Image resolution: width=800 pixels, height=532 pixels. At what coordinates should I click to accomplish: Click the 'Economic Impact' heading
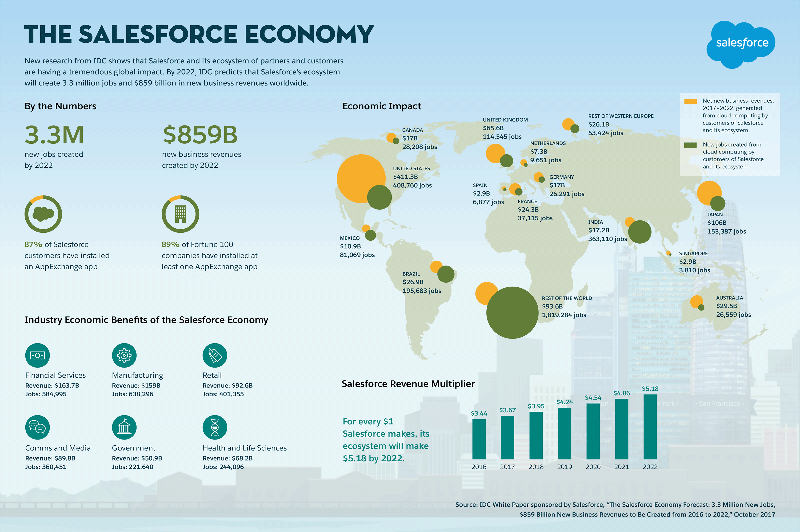[382, 106]
